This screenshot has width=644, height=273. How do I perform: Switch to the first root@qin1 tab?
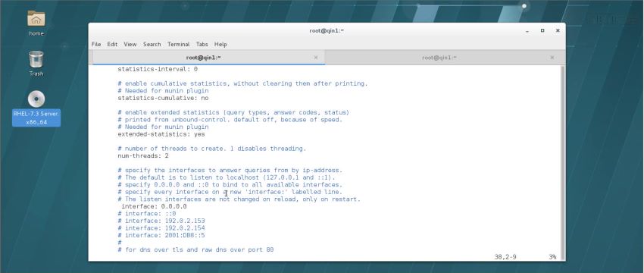(204, 58)
